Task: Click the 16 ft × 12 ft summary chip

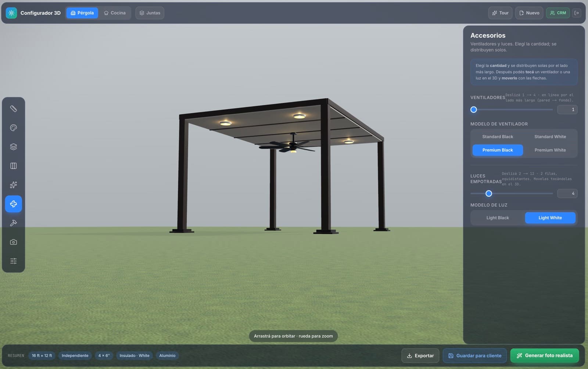Action: coord(42,356)
